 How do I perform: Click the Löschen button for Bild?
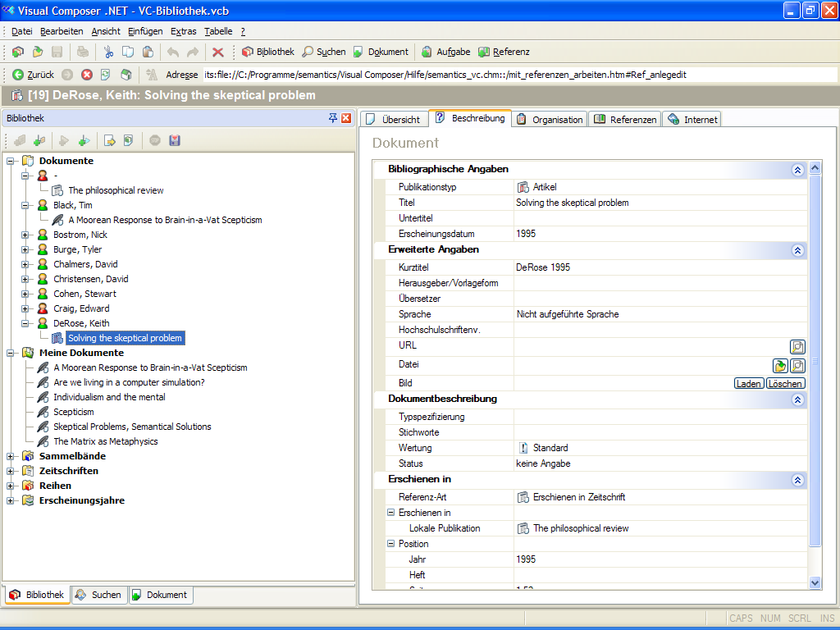785,383
